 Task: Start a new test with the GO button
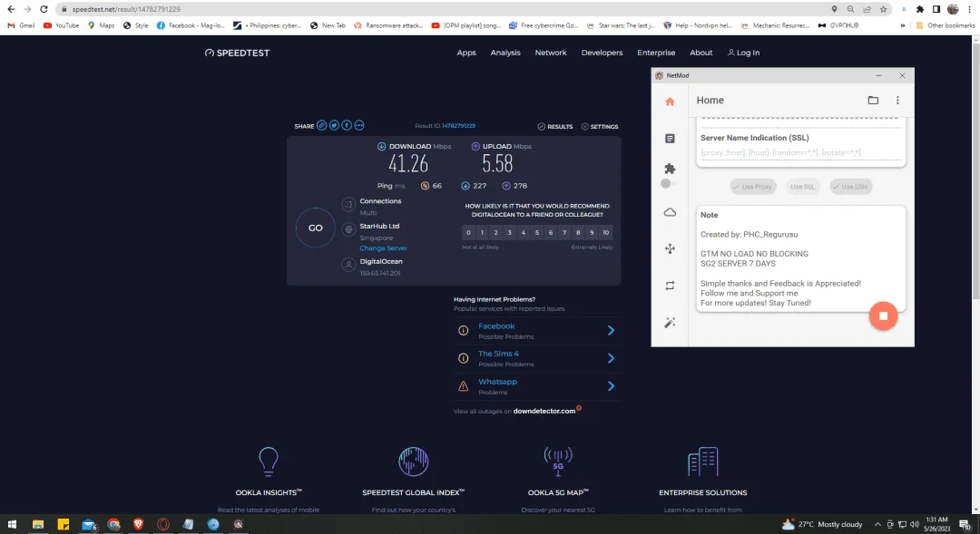tap(316, 228)
